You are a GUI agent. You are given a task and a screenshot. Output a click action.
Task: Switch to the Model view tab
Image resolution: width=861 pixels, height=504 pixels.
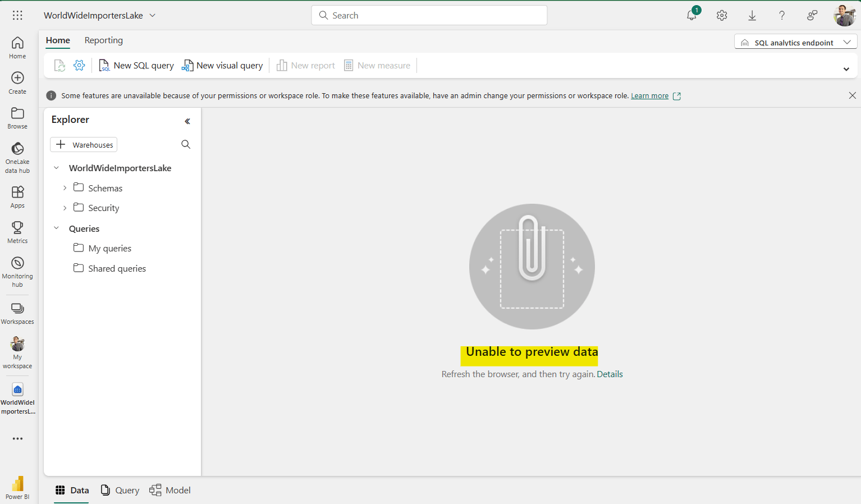coord(170,490)
